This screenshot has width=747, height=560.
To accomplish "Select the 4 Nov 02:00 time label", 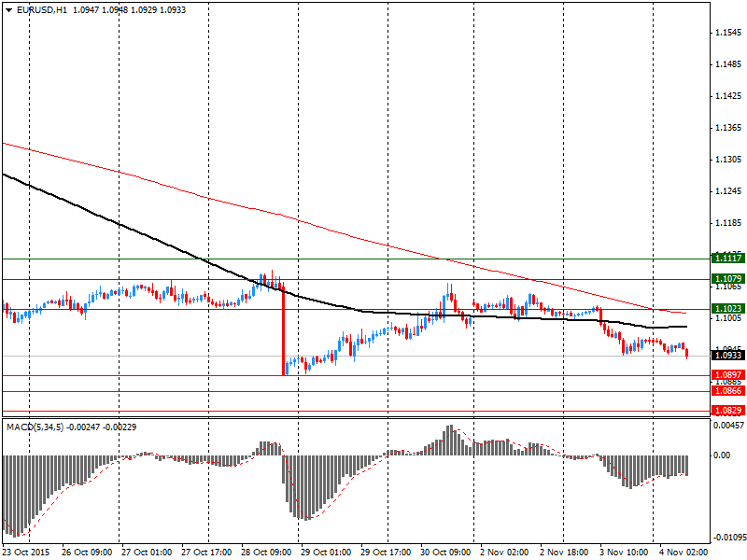I will point(684,553).
